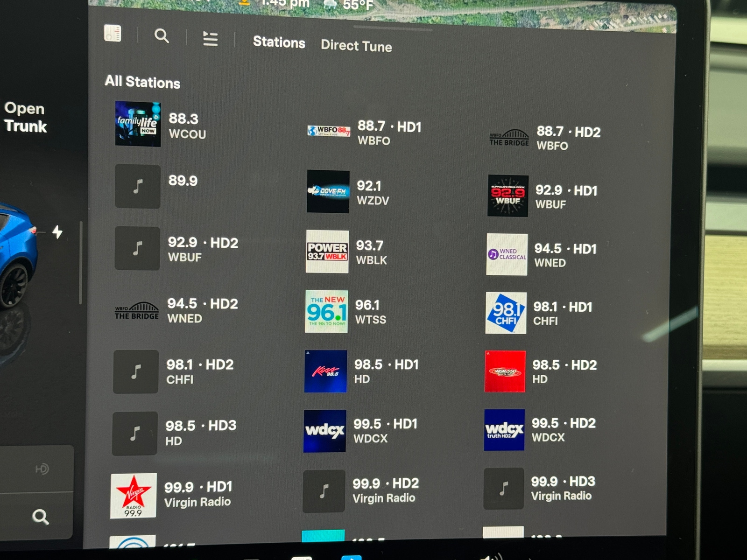
Task: Select the red WGR 550 logo
Action: 505,371
